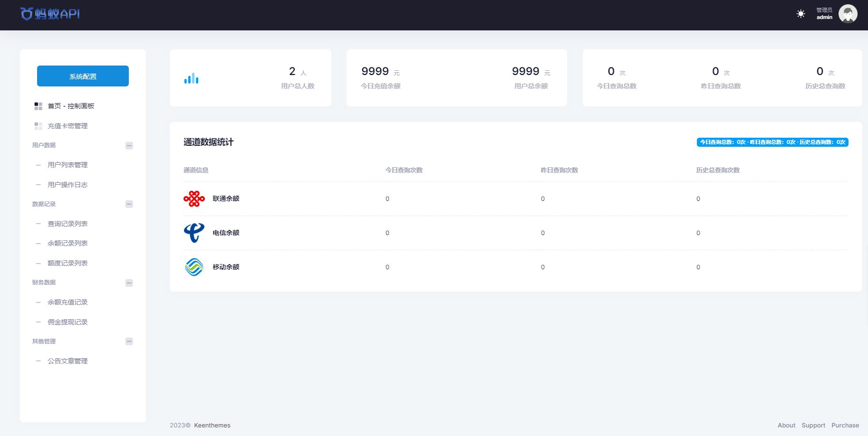Viewport: 868px width, 436px height.
Task: Collapse the 用户数据 sidebar section
Action: 129,146
